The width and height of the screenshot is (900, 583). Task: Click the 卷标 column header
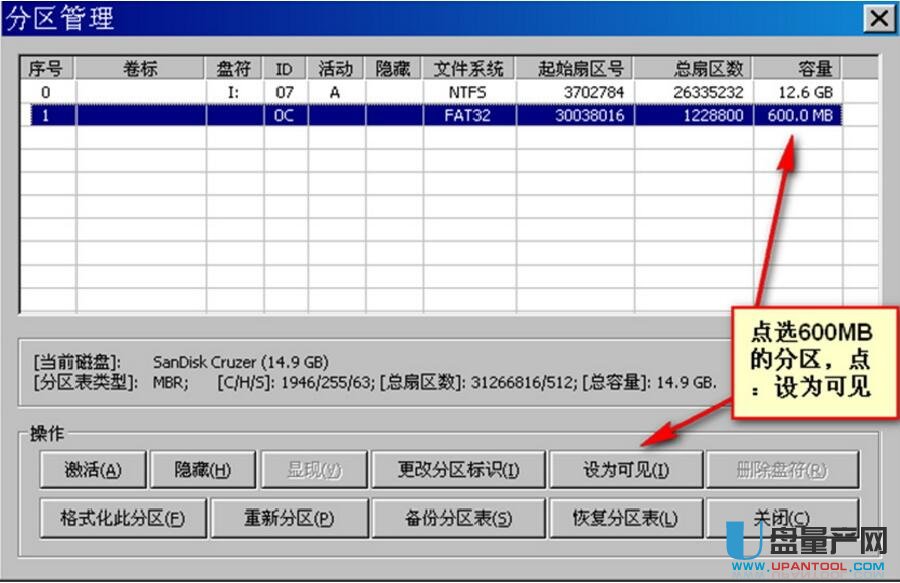[141, 68]
